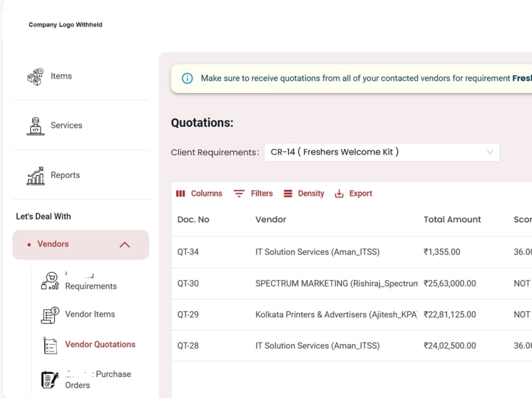532x398 pixels.
Task: Click the Vendor Quotations checklist icon
Action: point(50,345)
